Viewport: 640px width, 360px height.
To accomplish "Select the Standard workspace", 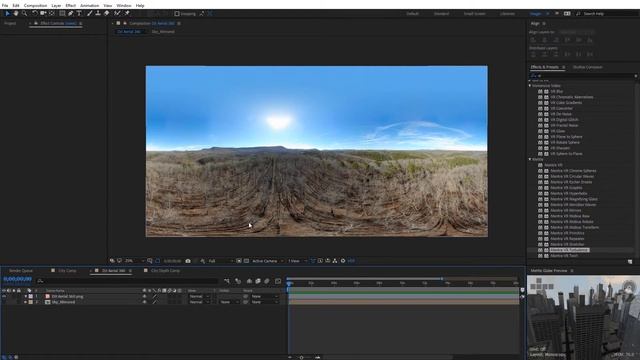I will click(x=441, y=13).
